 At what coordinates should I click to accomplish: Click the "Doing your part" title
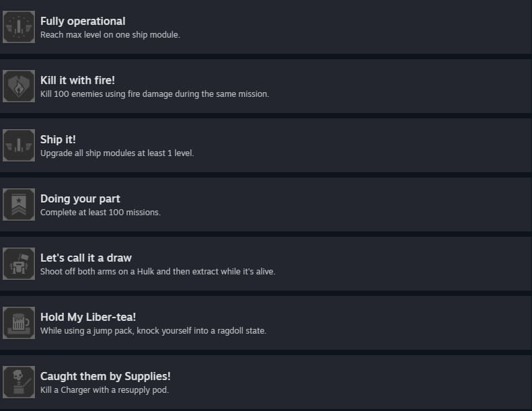[80, 199]
